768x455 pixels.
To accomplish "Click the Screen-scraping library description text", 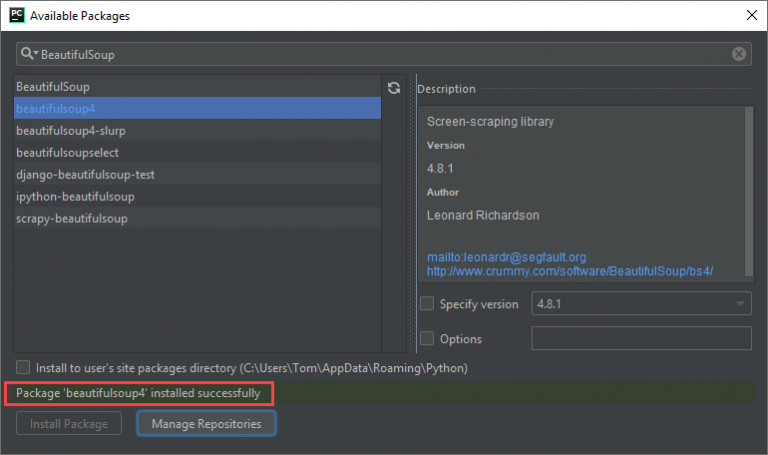I will [x=490, y=121].
